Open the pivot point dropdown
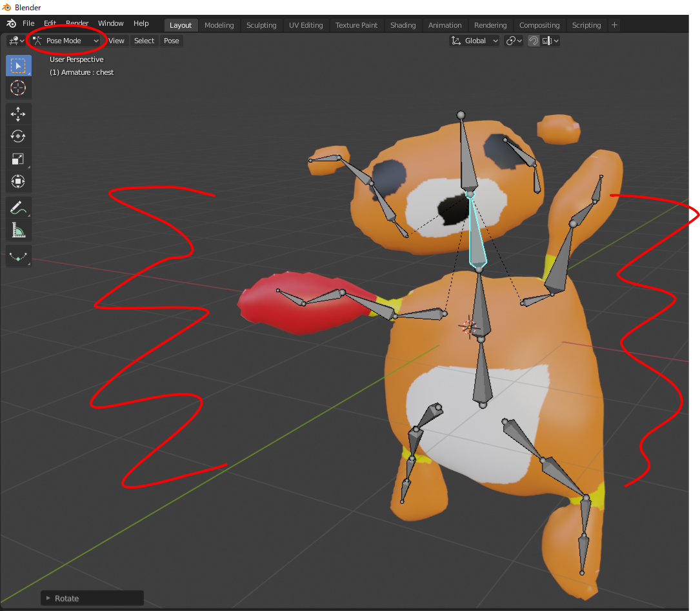 (x=514, y=41)
